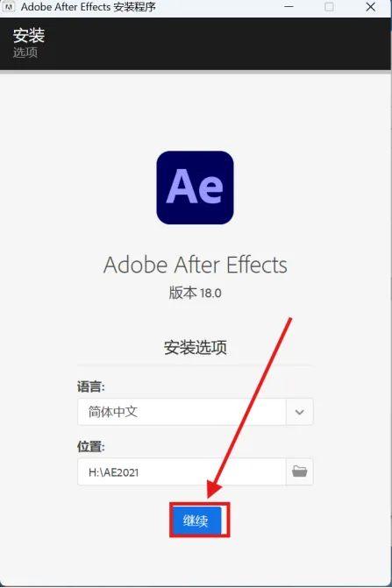Click the 安装选项 section heading

click(196, 348)
